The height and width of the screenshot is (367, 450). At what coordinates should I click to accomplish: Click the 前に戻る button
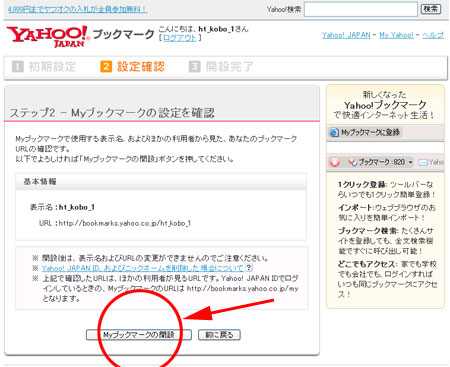click(x=219, y=335)
